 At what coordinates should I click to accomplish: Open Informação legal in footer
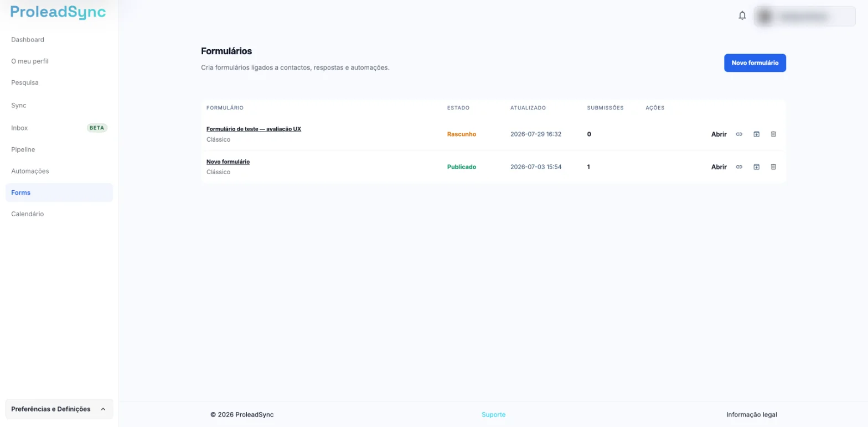[752, 415]
